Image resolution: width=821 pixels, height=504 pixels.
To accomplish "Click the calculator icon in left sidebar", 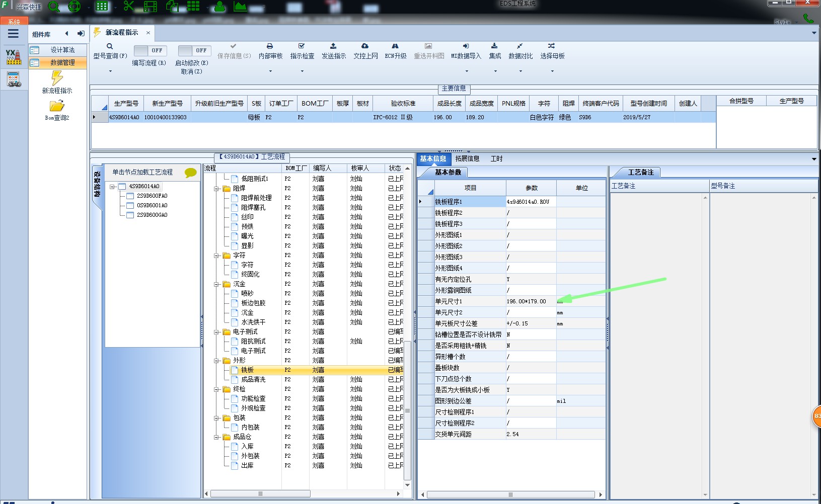I will (14, 79).
